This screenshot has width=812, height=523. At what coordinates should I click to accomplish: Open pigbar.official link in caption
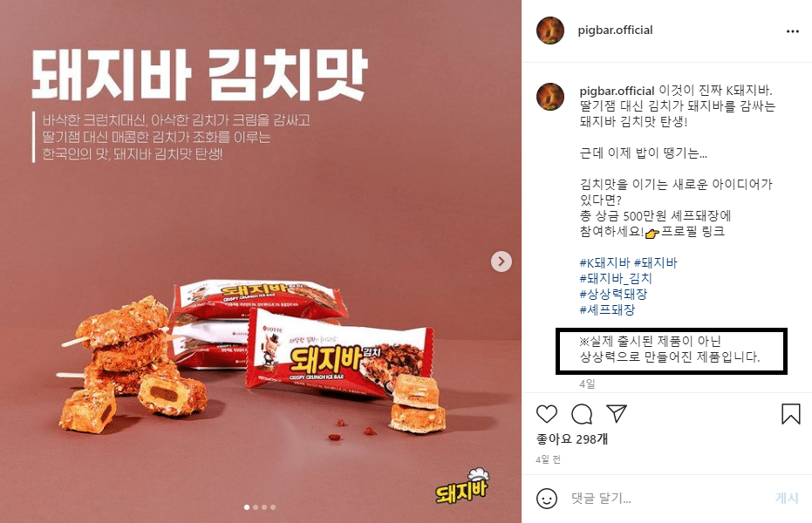[x=617, y=91]
